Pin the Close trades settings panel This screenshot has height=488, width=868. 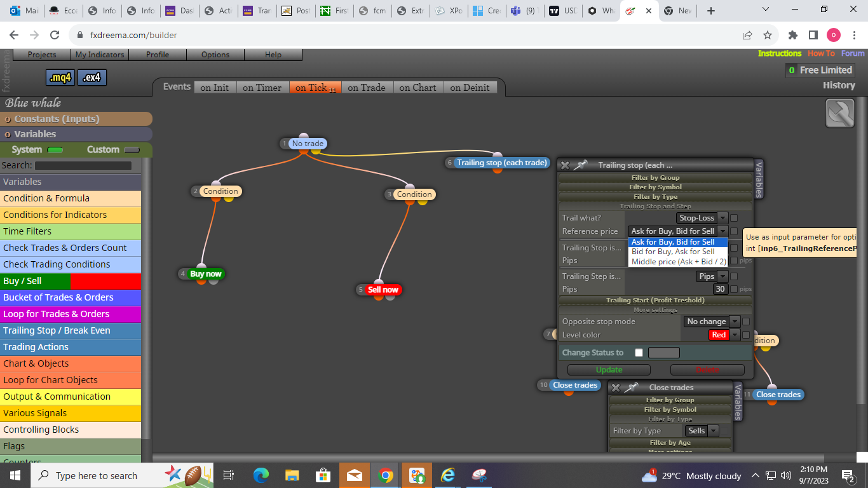(x=631, y=388)
